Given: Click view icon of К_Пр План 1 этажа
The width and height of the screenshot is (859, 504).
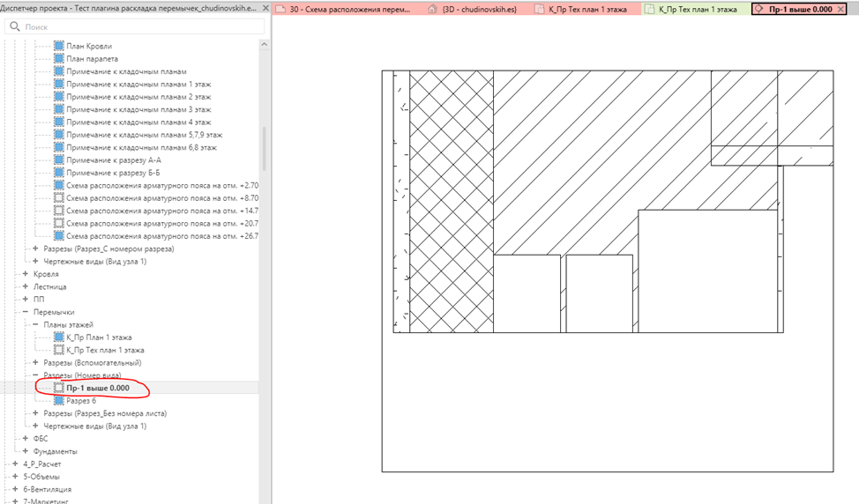Looking at the screenshot, I should point(58,337).
